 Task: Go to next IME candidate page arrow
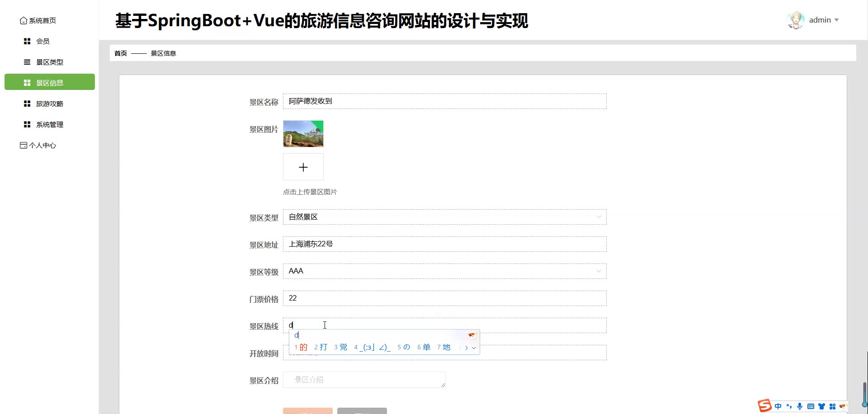click(467, 348)
